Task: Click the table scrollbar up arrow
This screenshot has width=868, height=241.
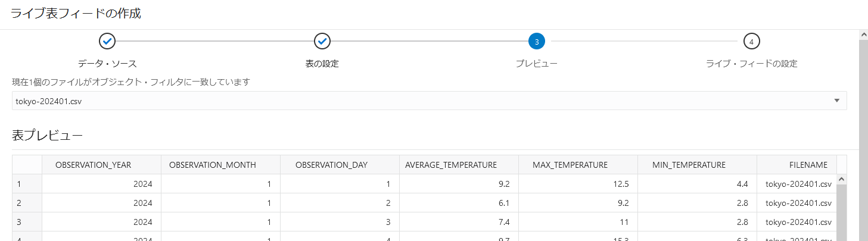Action: [x=841, y=179]
